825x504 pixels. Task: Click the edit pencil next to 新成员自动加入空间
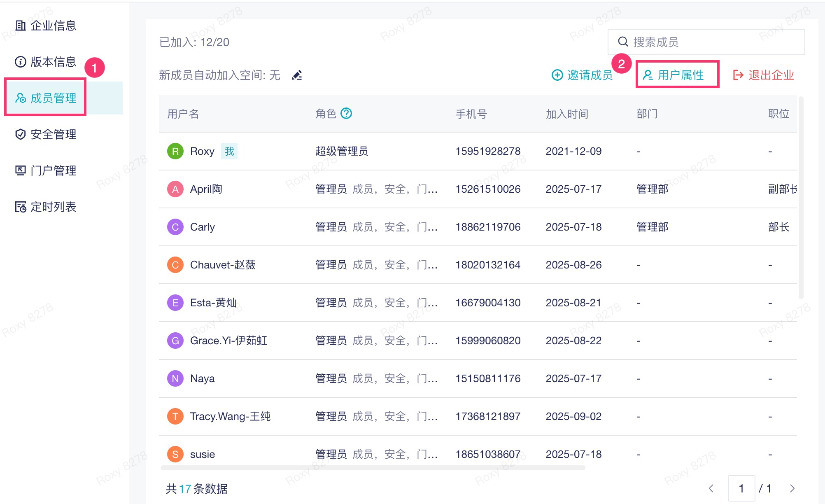297,75
